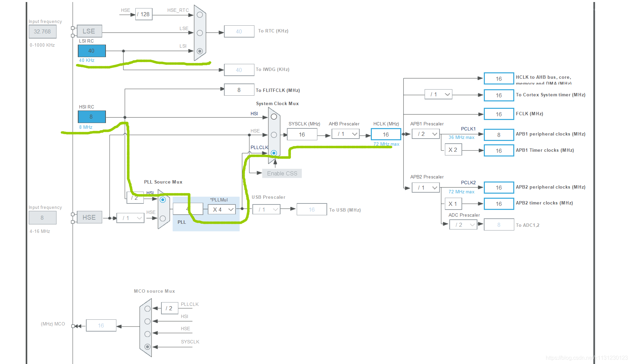
Task: Select PLLCLK radio in MCO source Mux
Action: [148, 309]
